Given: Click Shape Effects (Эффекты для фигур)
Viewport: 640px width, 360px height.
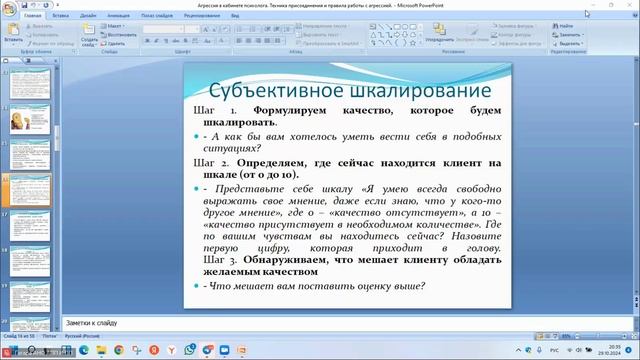Looking at the screenshot, I should click(516, 43).
